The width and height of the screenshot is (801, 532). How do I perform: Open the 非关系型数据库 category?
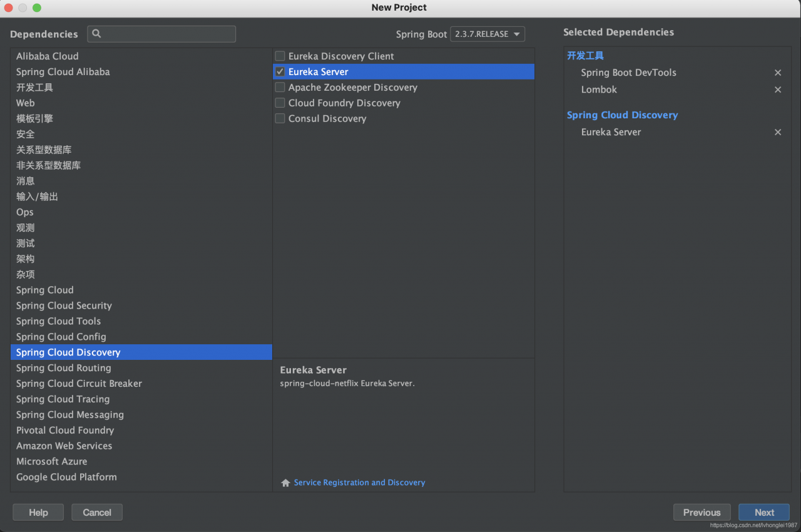(x=141, y=165)
